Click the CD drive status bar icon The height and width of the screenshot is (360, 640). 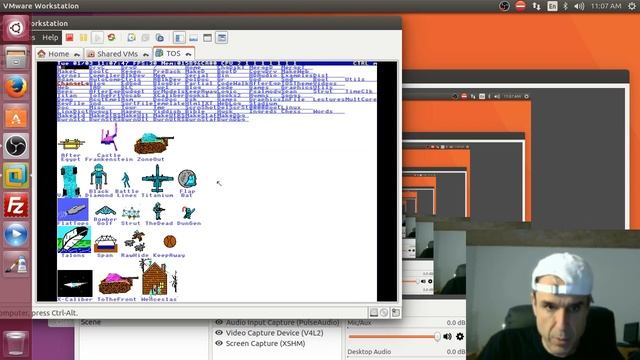(384, 313)
